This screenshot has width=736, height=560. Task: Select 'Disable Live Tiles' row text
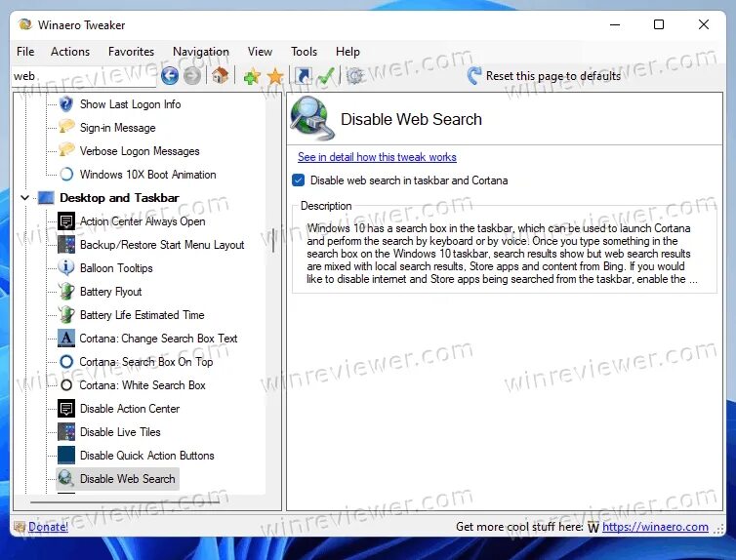[120, 432]
